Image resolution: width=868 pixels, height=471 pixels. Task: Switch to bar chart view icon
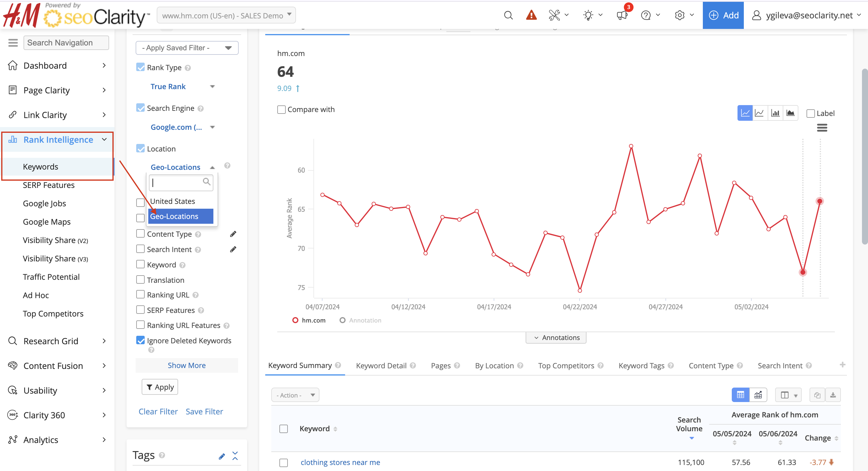tap(775, 113)
